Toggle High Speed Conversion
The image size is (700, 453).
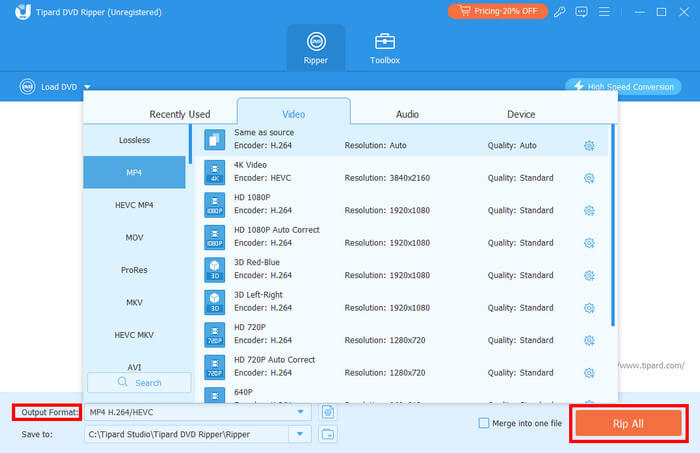tap(623, 87)
